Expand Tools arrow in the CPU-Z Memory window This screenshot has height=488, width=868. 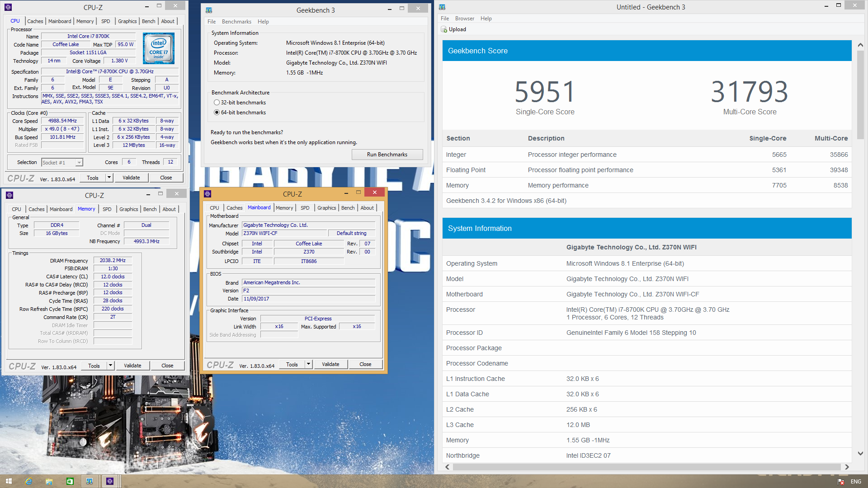pos(110,366)
